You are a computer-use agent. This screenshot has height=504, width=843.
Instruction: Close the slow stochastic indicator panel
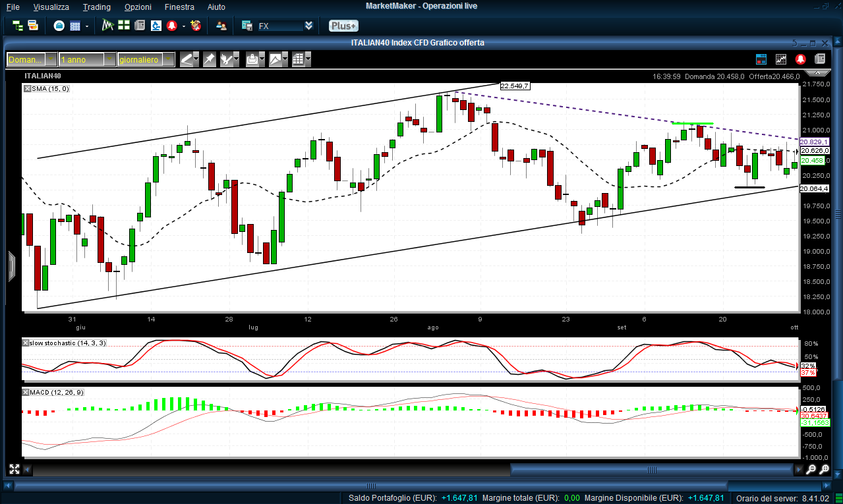[x=26, y=343]
